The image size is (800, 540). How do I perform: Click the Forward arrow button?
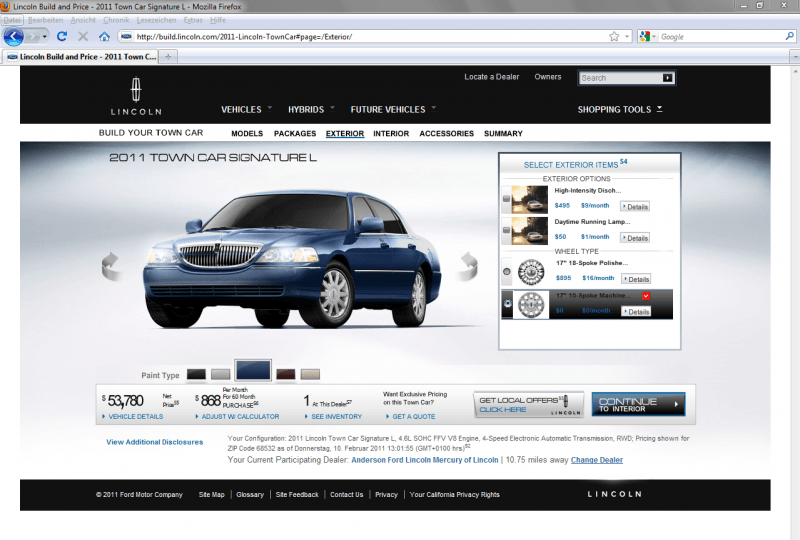click(x=32, y=37)
